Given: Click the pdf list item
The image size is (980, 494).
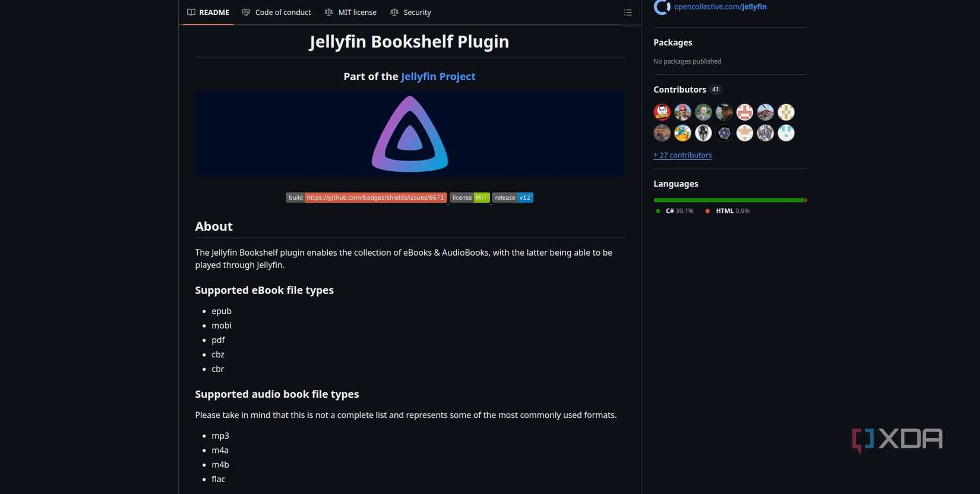Looking at the screenshot, I should pyautogui.click(x=218, y=340).
